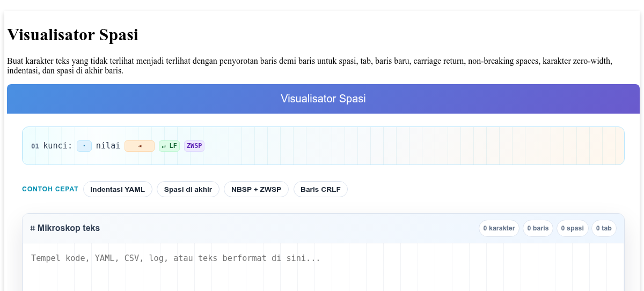The width and height of the screenshot is (644, 291).
Task: Click the word 'kunci:' in the sample line
Action: [57, 145]
